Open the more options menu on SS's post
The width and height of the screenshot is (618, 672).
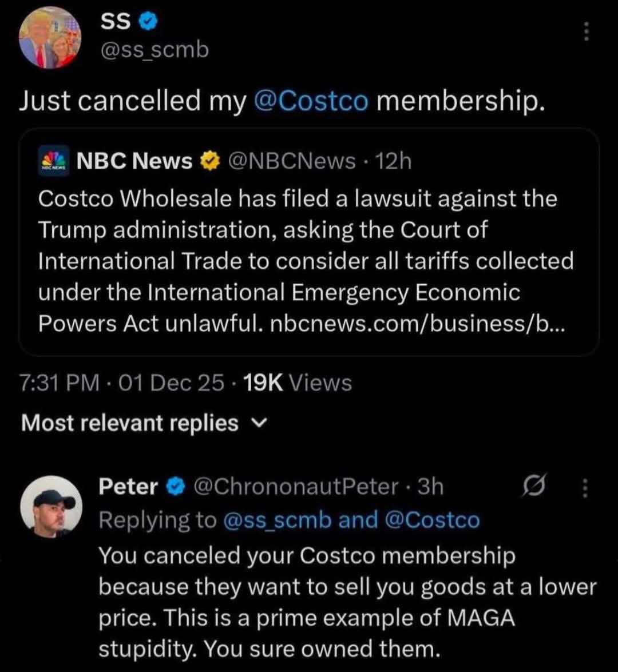(x=585, y=31)
